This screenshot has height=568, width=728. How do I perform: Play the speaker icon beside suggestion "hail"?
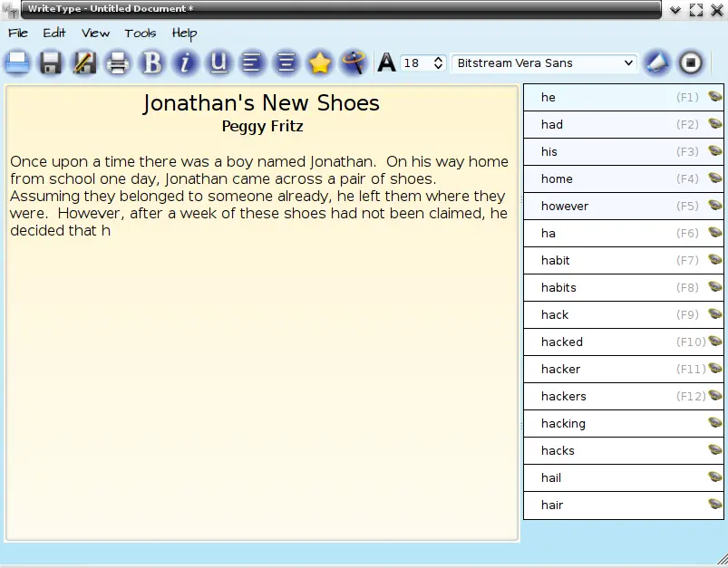pyautogui.click(x=715, y=477)
